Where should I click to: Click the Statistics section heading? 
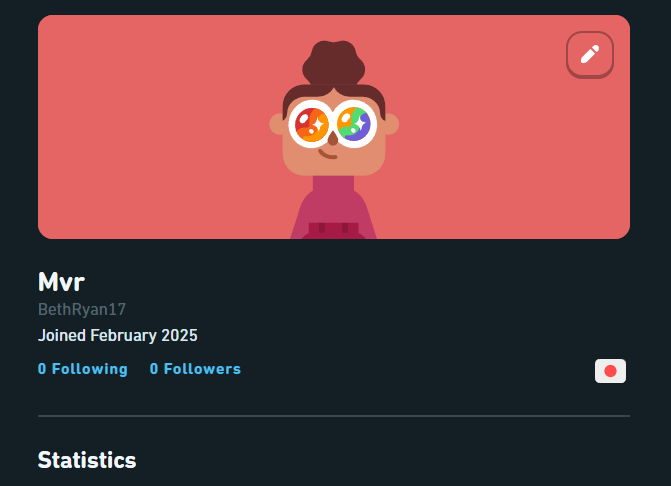(87, 460)
